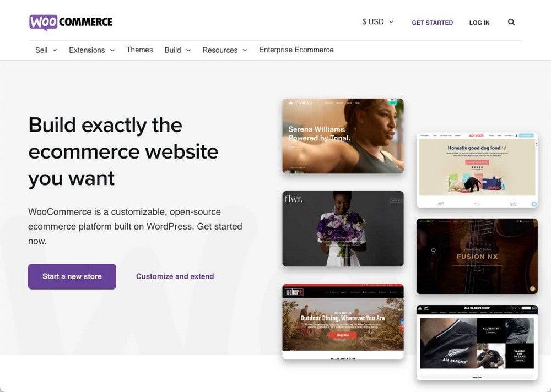551x392 pixels.
Task: Open the Fusion NX guitar site preview
Action: pyautogui.click(x=477, y=256)
